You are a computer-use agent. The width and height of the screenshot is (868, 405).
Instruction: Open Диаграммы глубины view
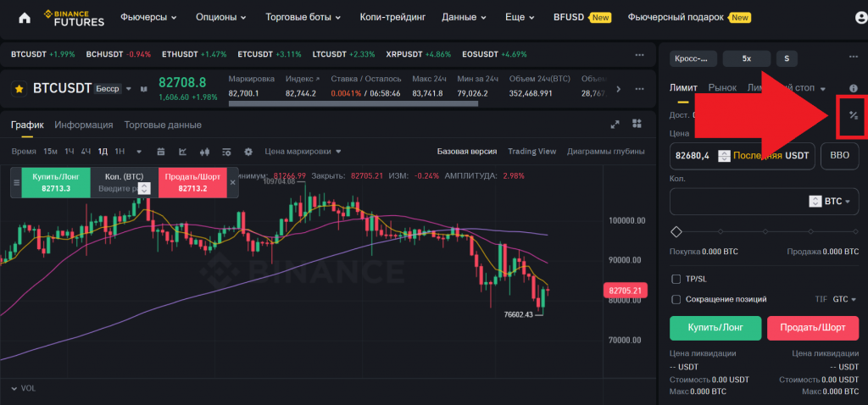pos(605,151)
